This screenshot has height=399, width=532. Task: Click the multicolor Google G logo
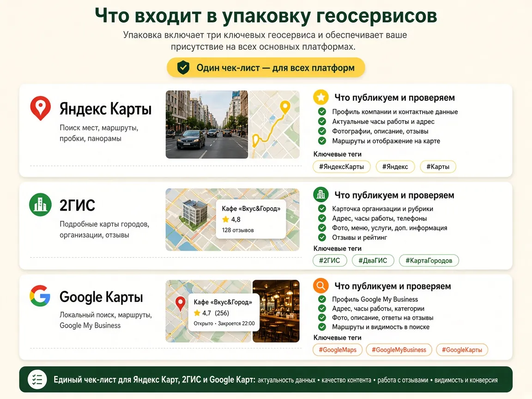[x=40, y=296]
